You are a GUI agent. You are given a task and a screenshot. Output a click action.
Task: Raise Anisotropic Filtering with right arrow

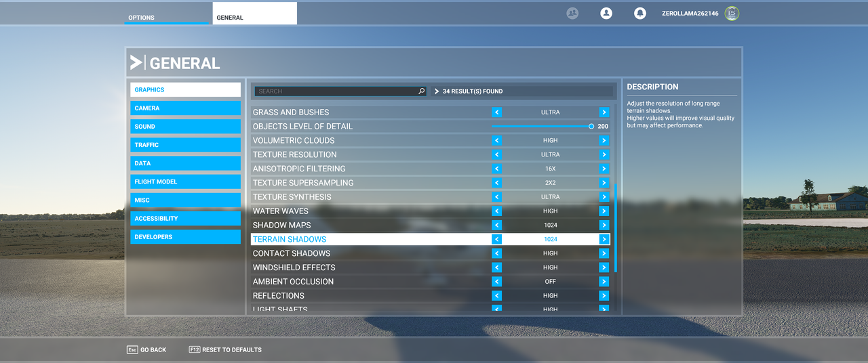click(x=604, y=169)
